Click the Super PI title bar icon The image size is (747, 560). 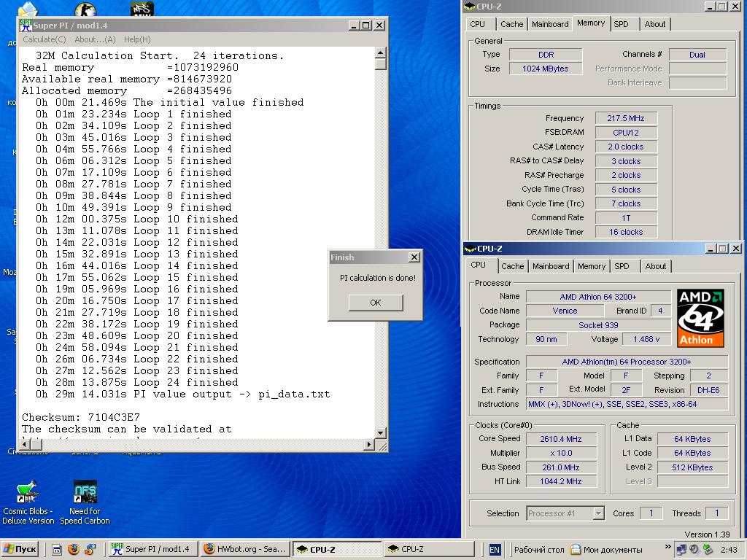[26, 26]
